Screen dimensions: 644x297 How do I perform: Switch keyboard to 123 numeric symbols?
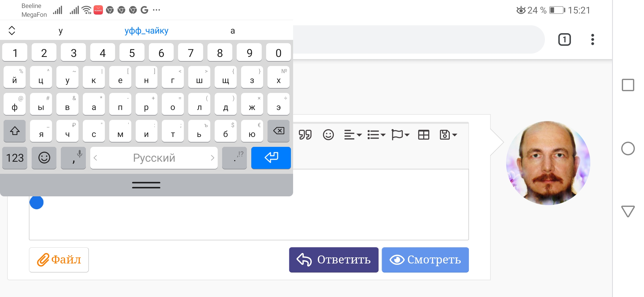point(15,158)
